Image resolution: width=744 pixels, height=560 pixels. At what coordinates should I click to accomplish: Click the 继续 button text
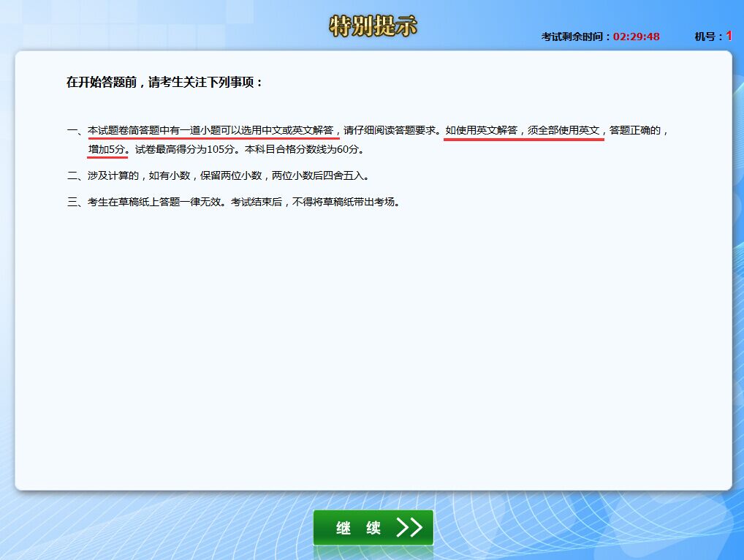(358, 529)
